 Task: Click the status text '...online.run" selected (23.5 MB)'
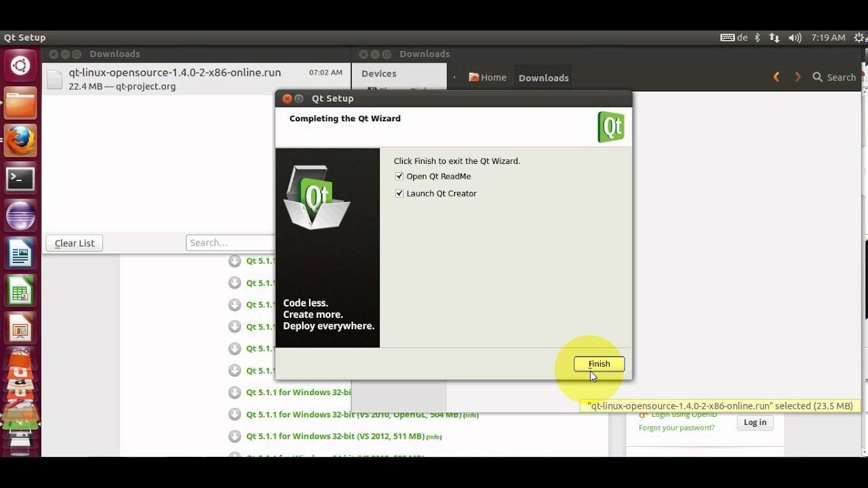720,406
